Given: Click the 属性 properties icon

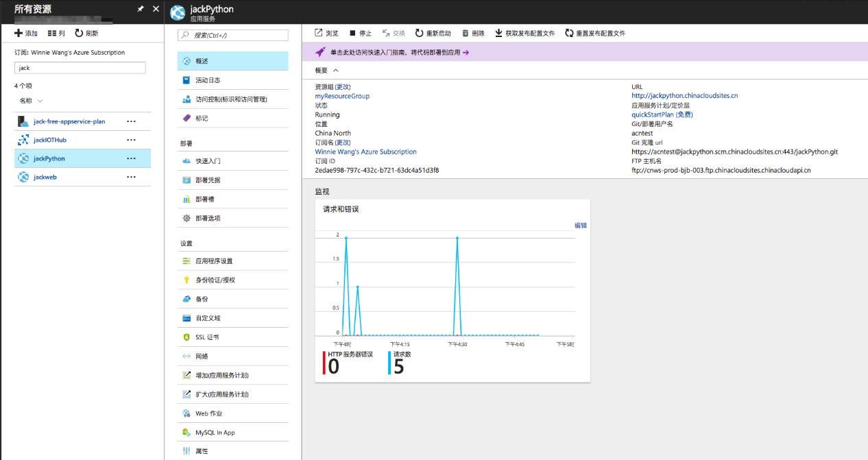Looking at the screenshot, I should (x=186, y=451).
